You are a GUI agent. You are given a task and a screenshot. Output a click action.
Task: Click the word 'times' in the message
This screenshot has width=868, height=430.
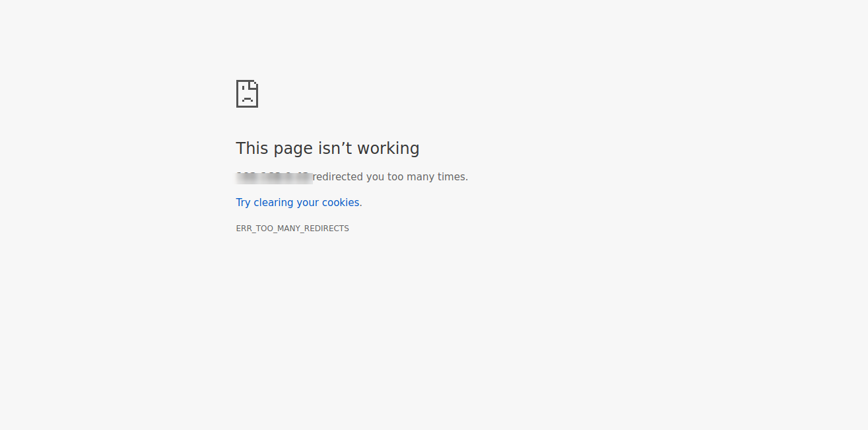pos(452,177)
